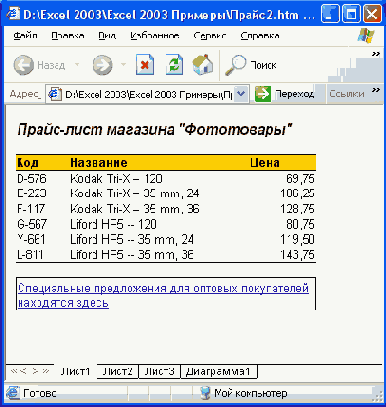
Task: Click the IE icon in status bar
Action: click(13, 393)
